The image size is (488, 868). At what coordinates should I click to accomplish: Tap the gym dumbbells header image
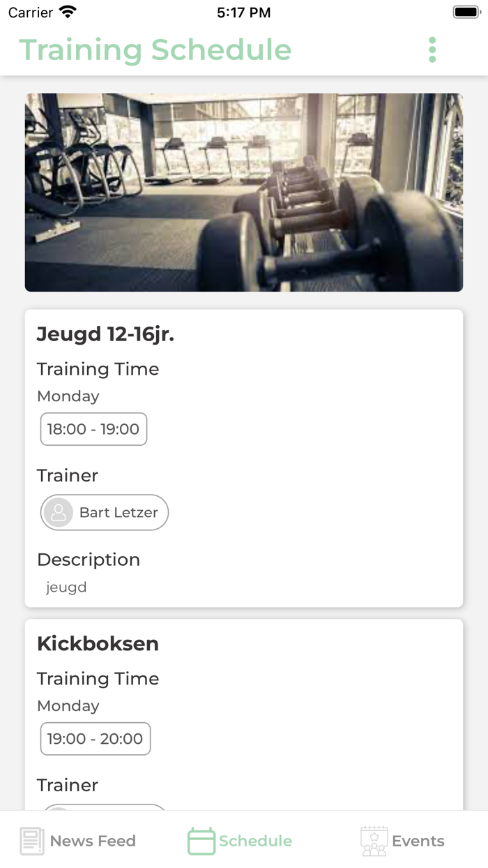click(244, 193)
